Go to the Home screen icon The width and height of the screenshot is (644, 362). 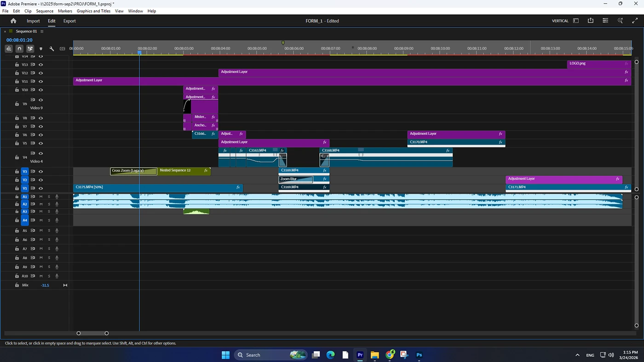(13, 21)
